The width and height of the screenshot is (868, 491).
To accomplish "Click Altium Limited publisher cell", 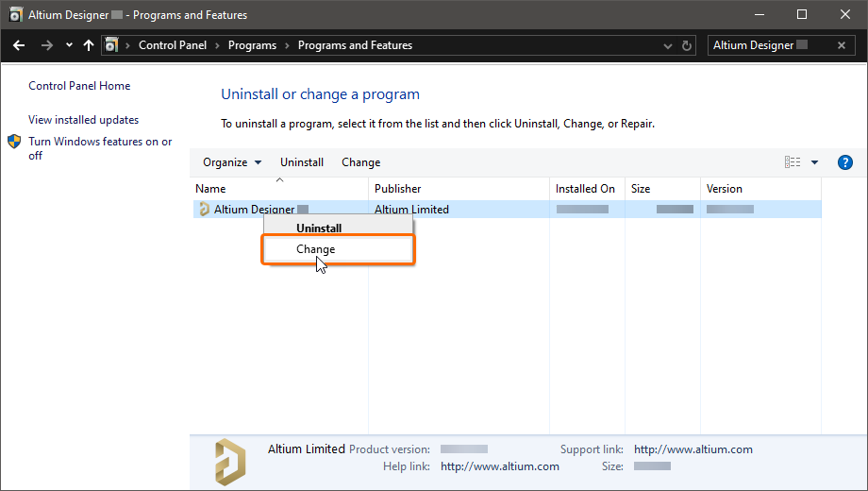I will (411, 210).
